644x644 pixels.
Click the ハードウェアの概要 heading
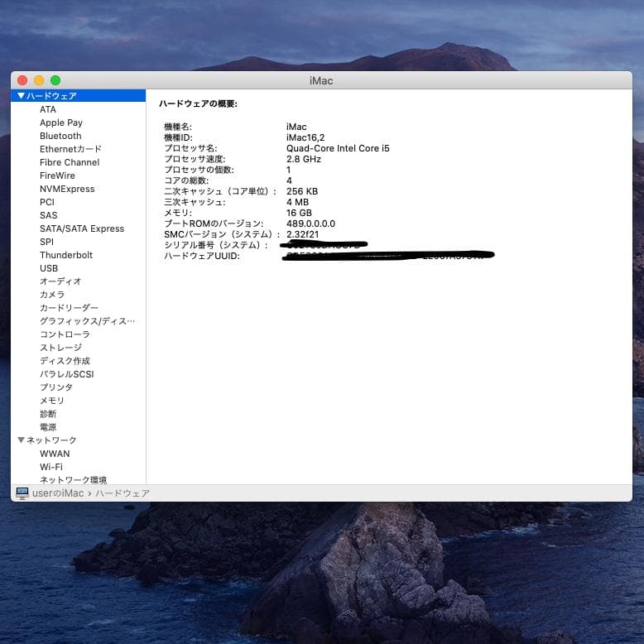198,103
